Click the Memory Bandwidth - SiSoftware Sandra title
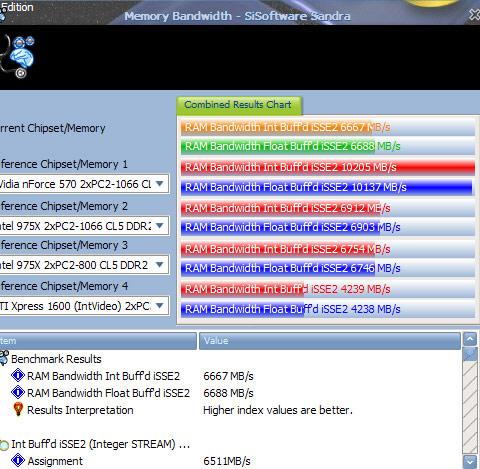Viewport: 480px width, 469px height. point(237,16)
